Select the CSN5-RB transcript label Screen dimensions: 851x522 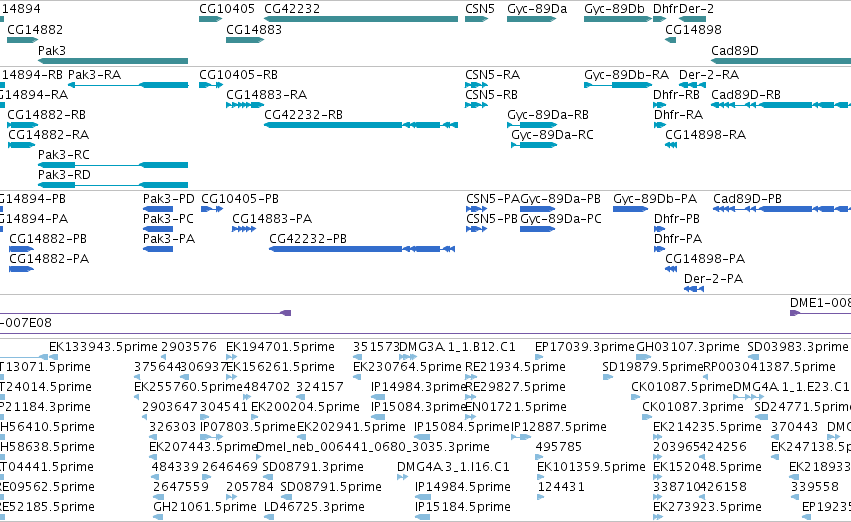pyautogui.click(x=491, y=94)
